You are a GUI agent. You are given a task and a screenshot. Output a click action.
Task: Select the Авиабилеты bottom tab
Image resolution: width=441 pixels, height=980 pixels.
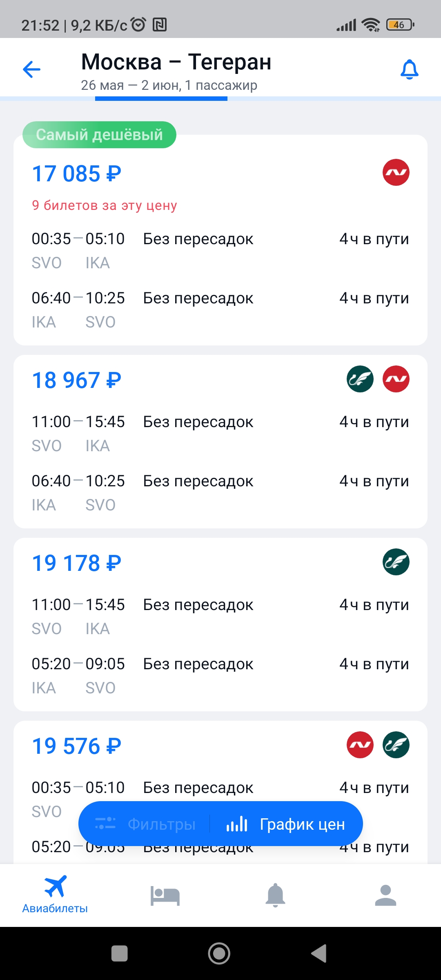(x=55, y=894)
